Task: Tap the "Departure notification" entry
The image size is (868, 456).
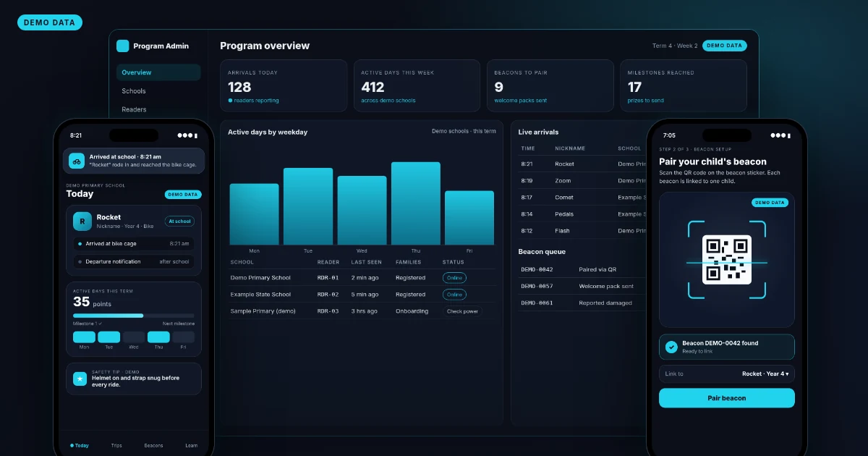Action: coord(134,262)
